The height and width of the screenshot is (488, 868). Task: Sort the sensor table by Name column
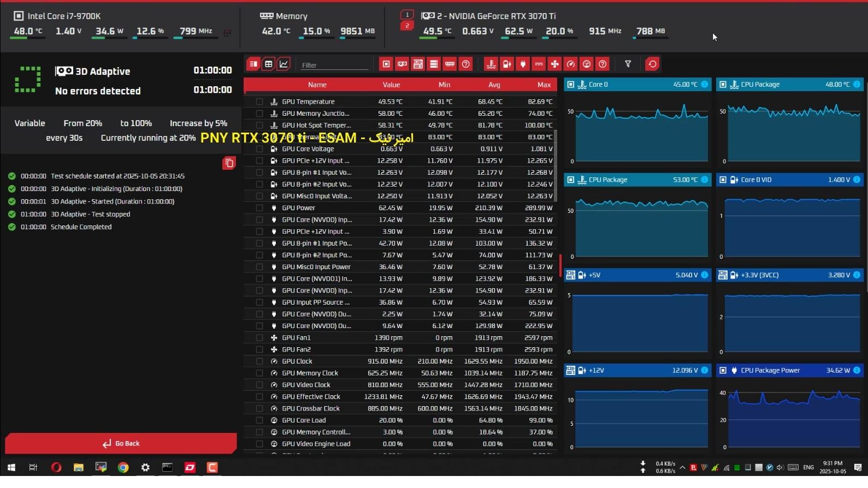coord(317,85)
